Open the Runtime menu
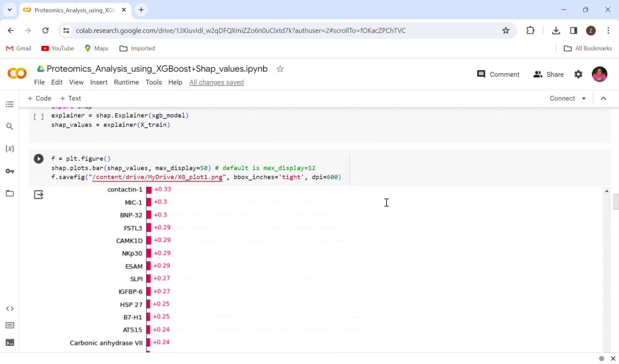The width and height of the screenshot is (619, 364). [126, 82]
